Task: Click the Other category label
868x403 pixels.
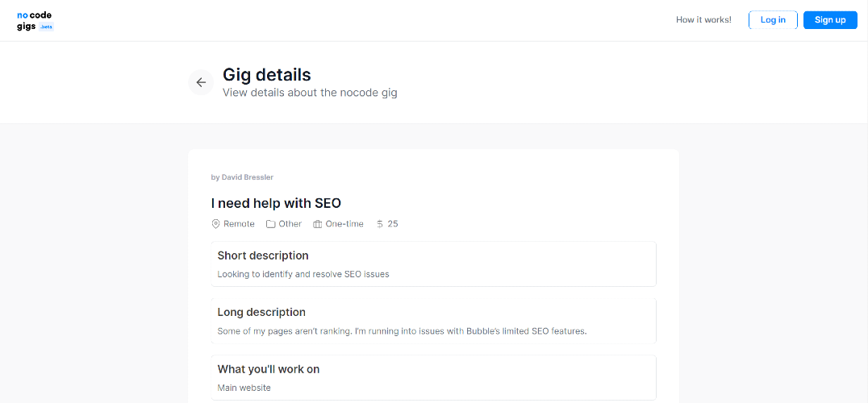Action: (x=290, y=224)
